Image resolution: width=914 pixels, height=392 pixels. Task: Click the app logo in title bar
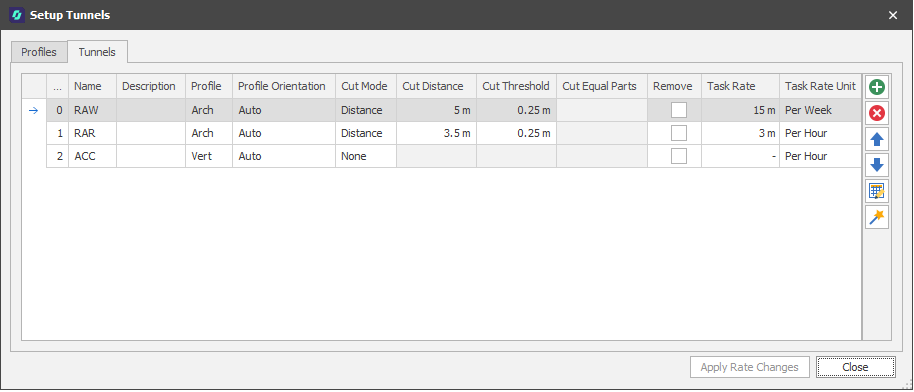(16, 15)
